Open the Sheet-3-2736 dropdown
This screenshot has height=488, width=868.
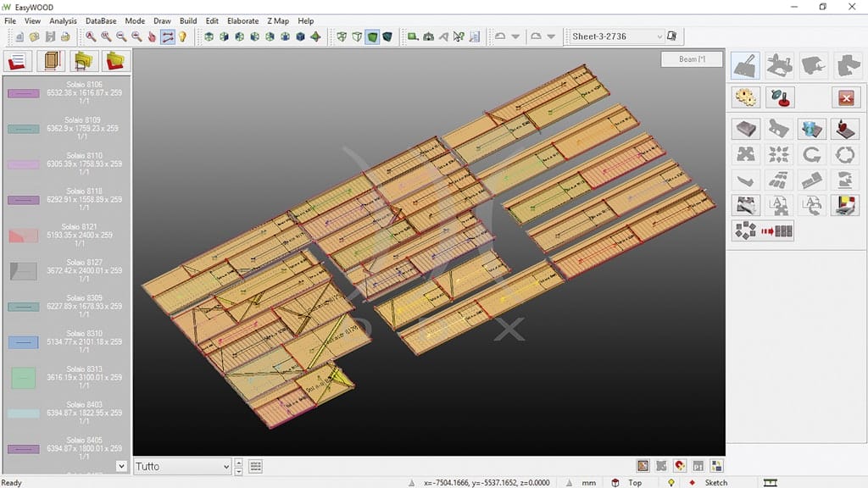659,36
